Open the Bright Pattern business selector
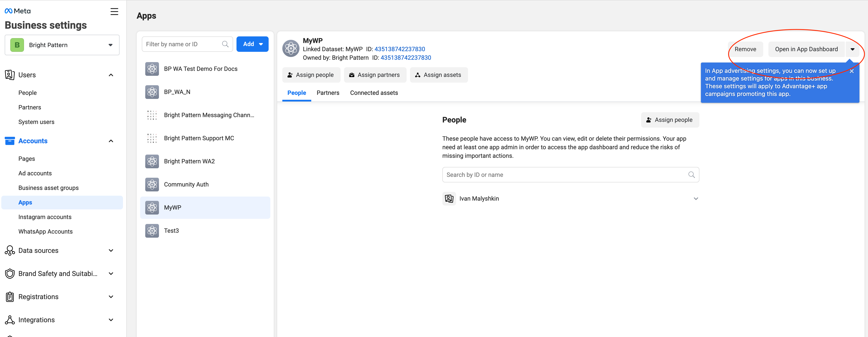Screen dimensions: 868x337 (62, 45)
